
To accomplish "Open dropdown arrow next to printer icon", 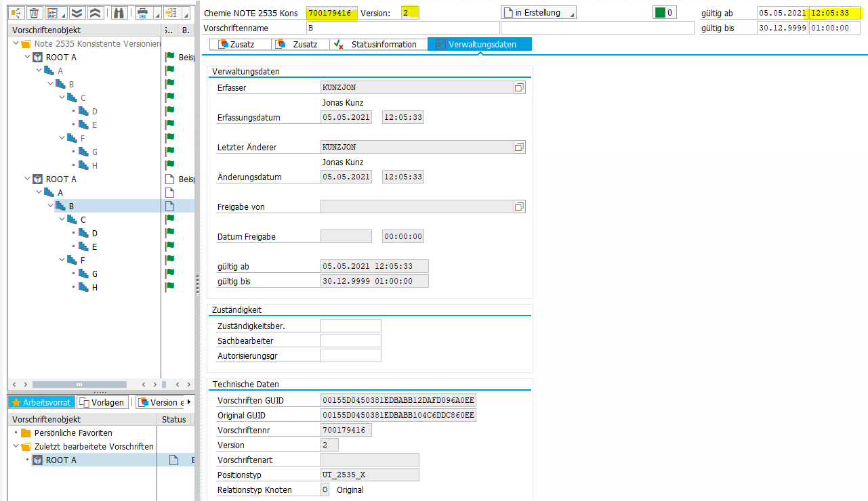I will pyautogui.click(x=157, y=14).
